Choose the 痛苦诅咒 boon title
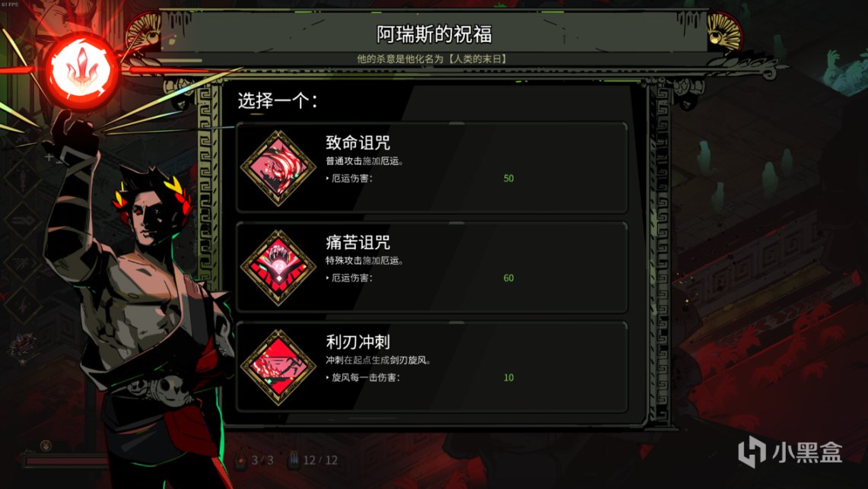Viewport: 868px width, 489px height. coord(358,243)
